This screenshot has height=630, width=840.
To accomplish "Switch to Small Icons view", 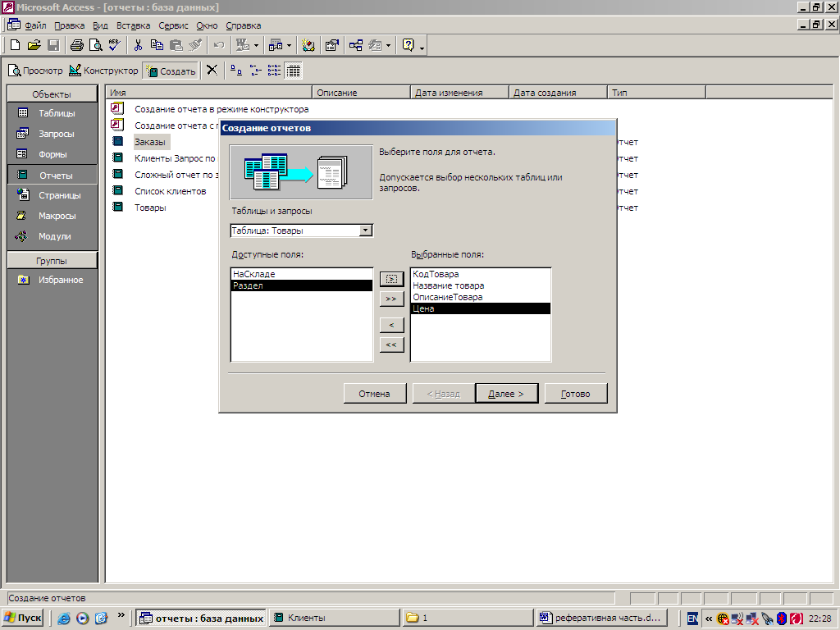I will point(256,71).
